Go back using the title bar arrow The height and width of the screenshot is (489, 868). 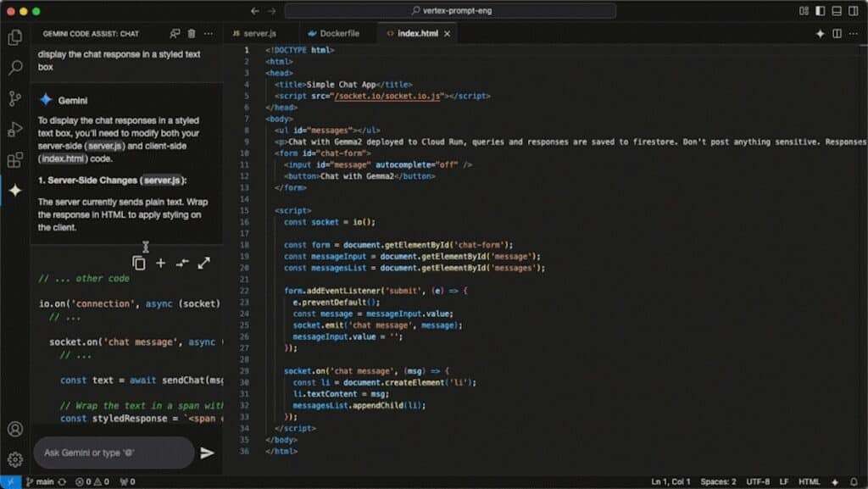[254, 11]
